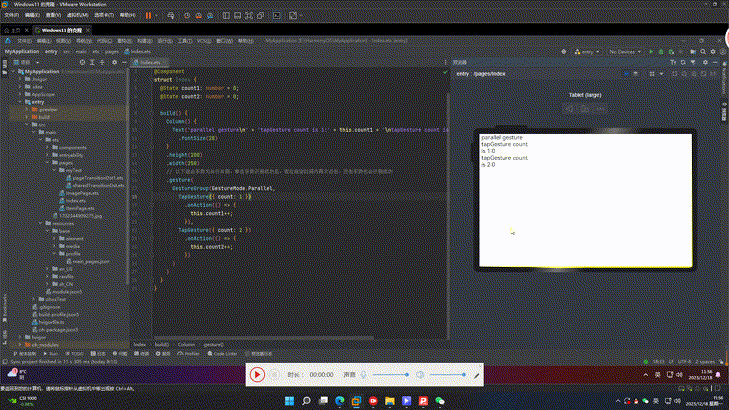Open TODO tool window button

(x=74, y=354)
